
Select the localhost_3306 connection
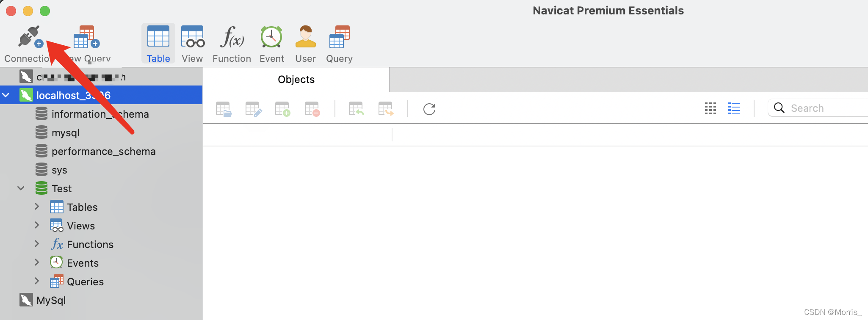(101, 95)
